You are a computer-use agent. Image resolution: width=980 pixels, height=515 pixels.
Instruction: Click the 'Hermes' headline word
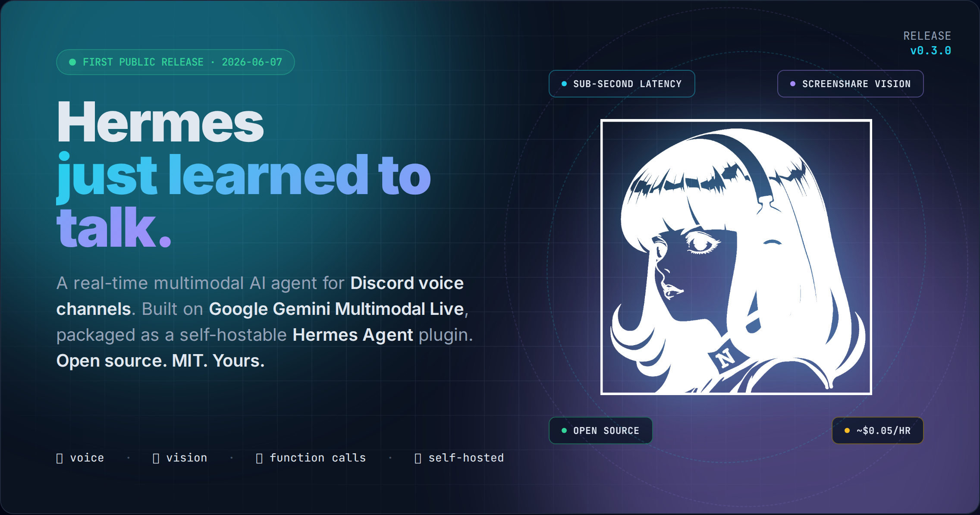[x=160, y=122]
